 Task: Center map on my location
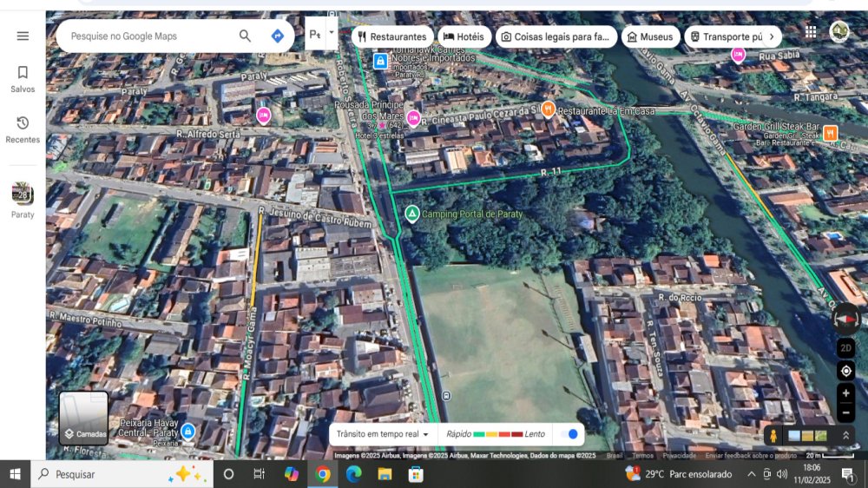tap(846, 371)
